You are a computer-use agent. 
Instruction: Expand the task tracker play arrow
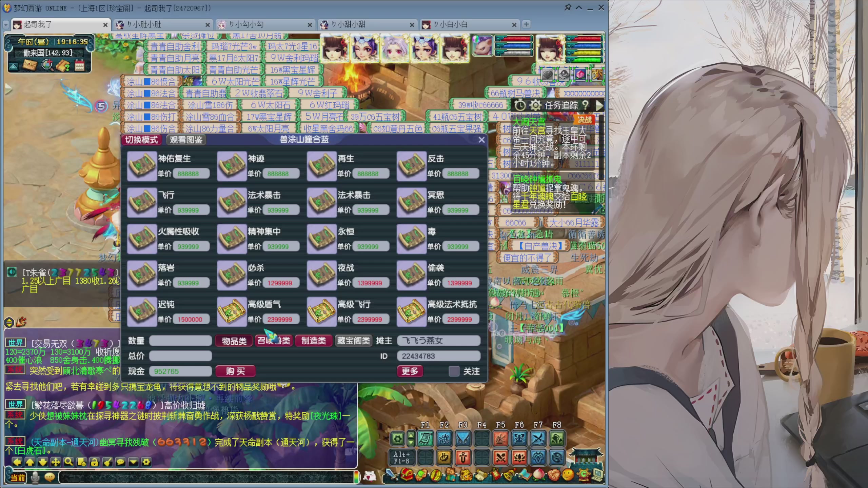(x=599, y=105)
